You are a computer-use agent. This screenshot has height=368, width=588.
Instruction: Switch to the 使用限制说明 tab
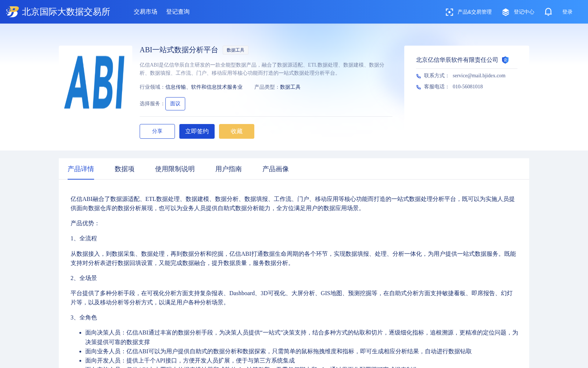click(175, 169)
